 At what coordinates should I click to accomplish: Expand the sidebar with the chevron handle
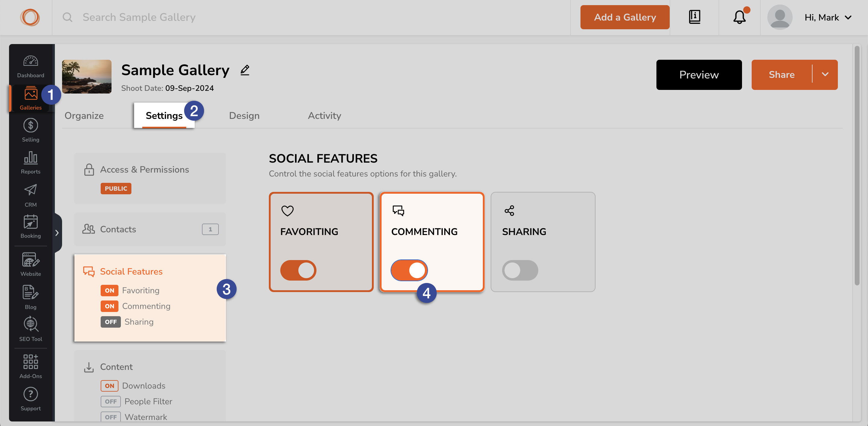click(x=57, y=233)
